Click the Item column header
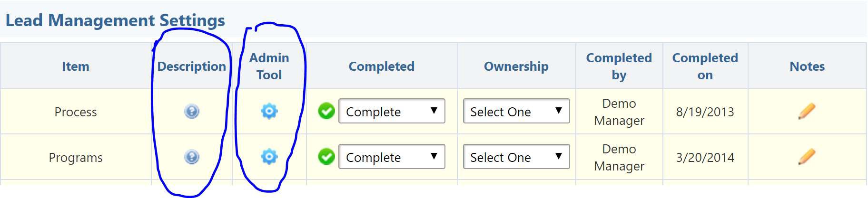This screenshot has width=868, height=198. click(x=76, y=66)
